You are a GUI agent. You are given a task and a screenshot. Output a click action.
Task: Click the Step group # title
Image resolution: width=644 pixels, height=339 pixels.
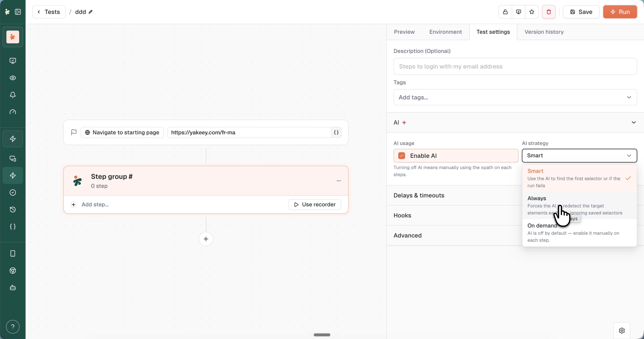pyautogui.click(x=112, y=176)
